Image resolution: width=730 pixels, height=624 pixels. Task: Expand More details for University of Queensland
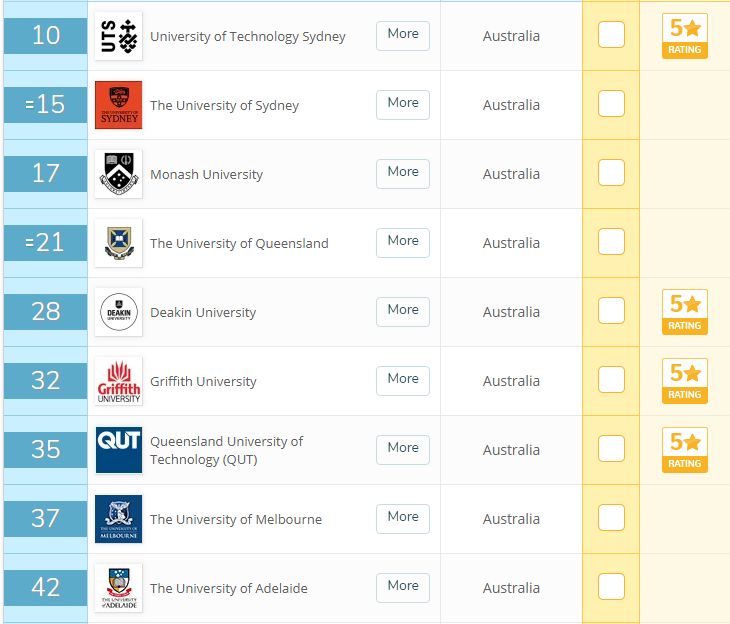(x=403, y=243)
